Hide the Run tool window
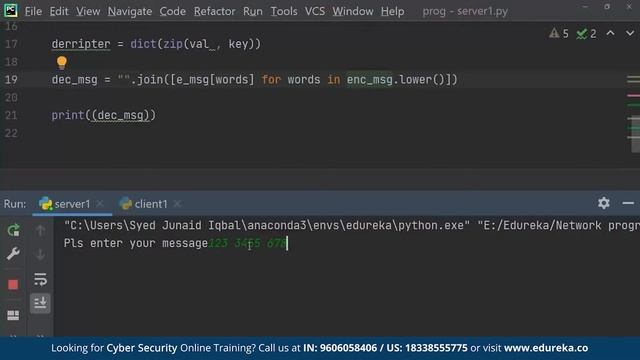Image resolution: width=640 pixels, height=360 pixels. coord(628,203)
